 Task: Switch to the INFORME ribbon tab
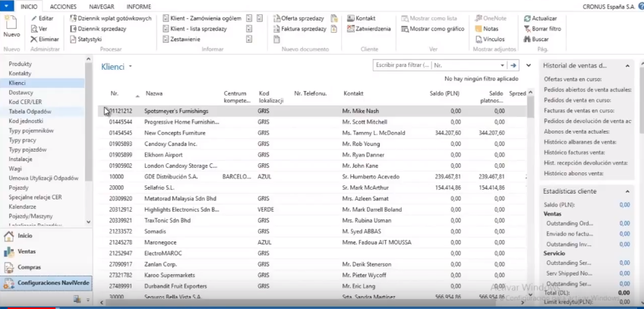pyautogui.click(x=139, y=7)
